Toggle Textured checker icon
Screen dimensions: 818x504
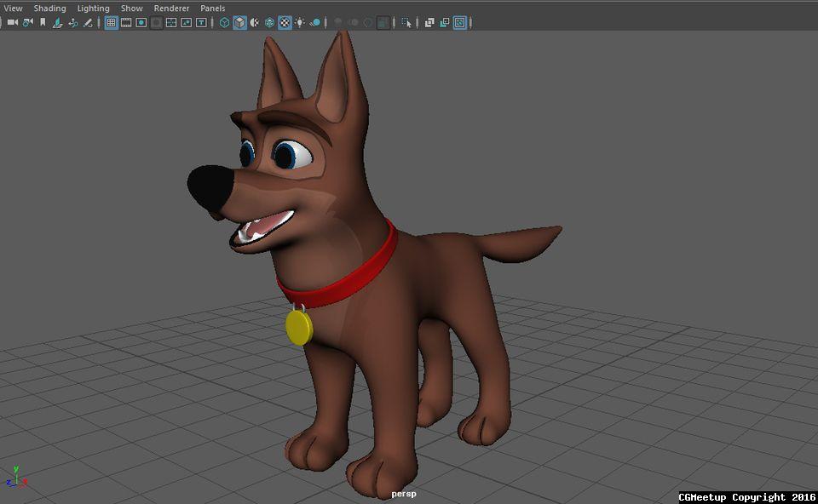pyautogui.click(x=285, y=22)
